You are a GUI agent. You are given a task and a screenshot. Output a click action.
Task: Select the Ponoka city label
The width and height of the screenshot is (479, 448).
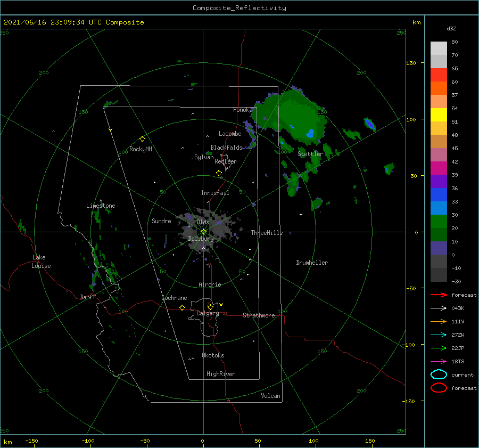[243, 110]
